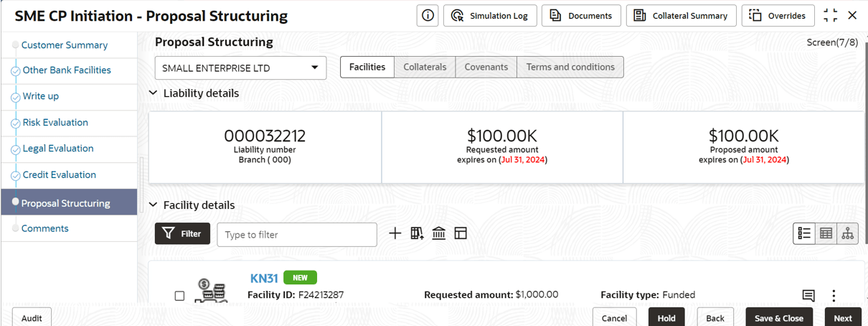
Task: Focus the Type to filter field
Action: 297,235
